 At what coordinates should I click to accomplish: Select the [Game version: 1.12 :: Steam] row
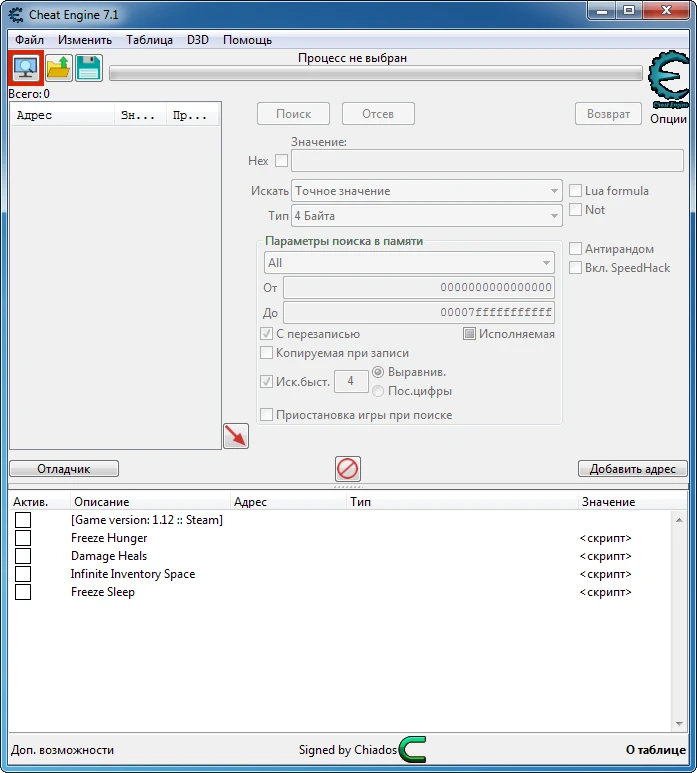tap(147, 520)
